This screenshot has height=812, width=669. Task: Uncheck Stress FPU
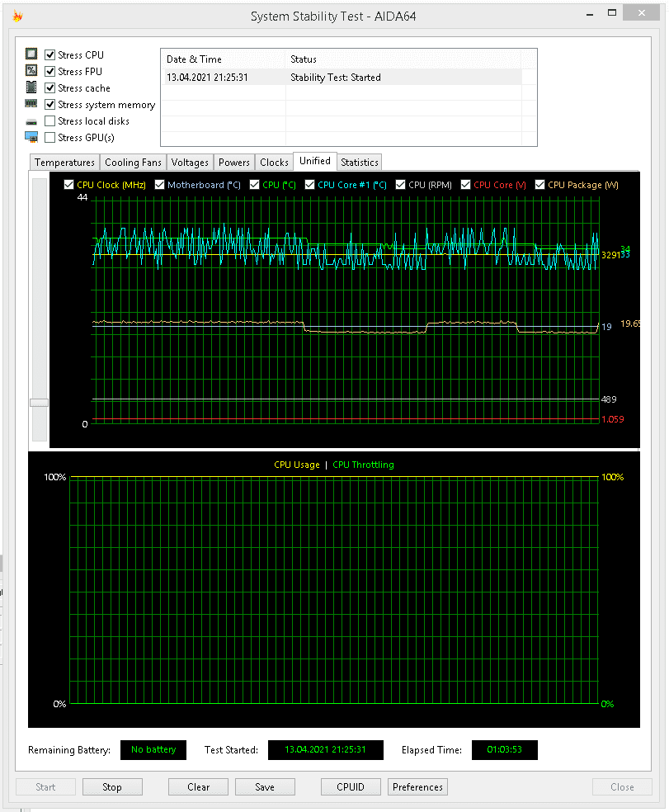coord(50,72)
